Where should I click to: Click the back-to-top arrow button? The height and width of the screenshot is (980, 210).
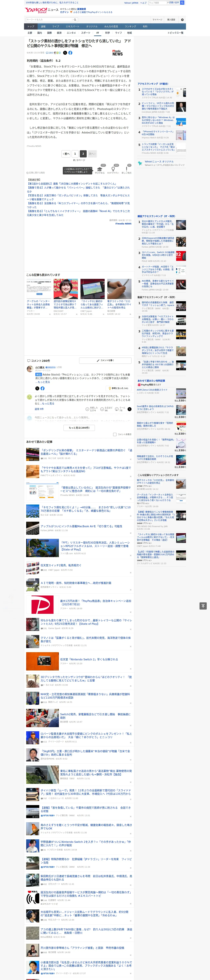coord(203,606)
